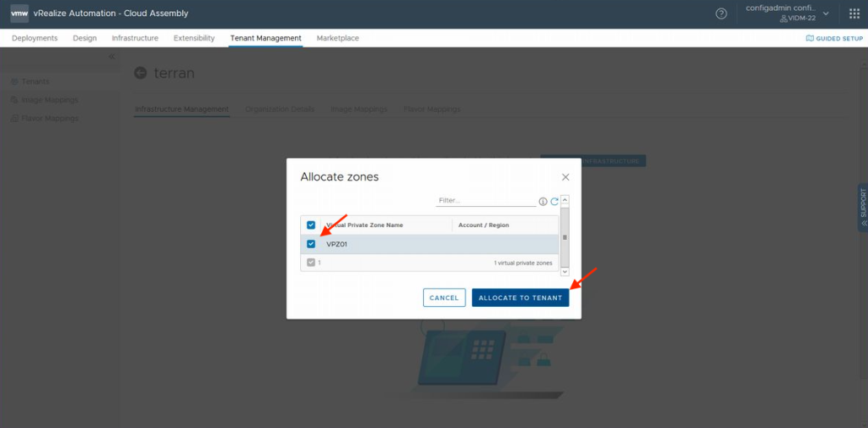Click the Filter input field
This screenshot has height=428, width=868.
pos(486,200)
